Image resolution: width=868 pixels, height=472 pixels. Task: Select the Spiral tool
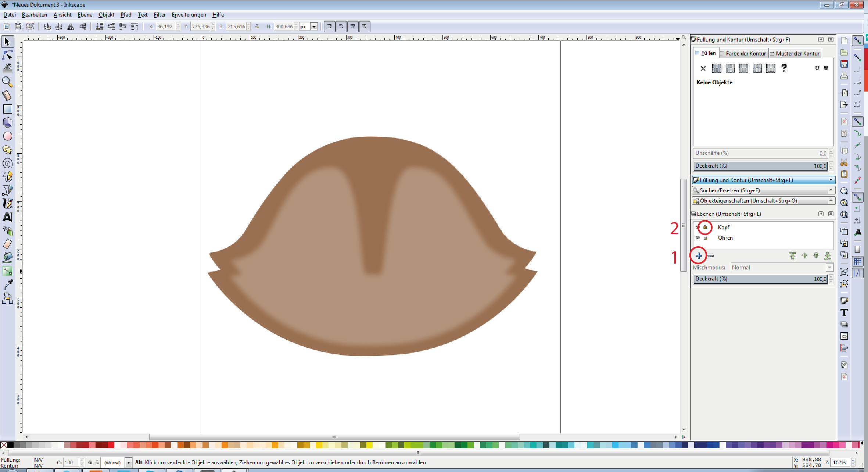7,163
